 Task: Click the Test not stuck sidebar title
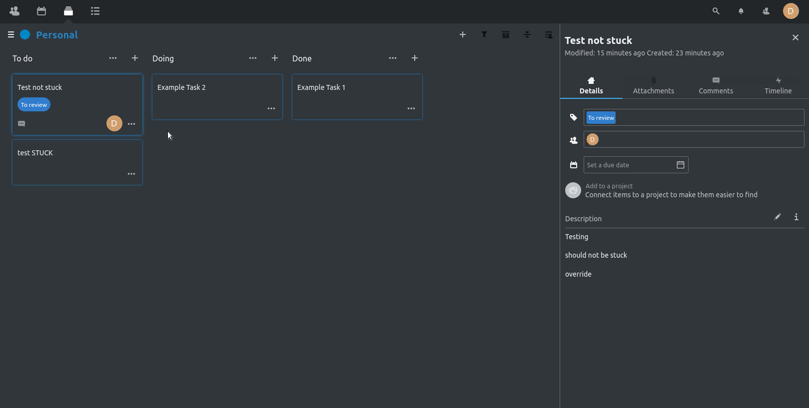(x=598, y=40)
